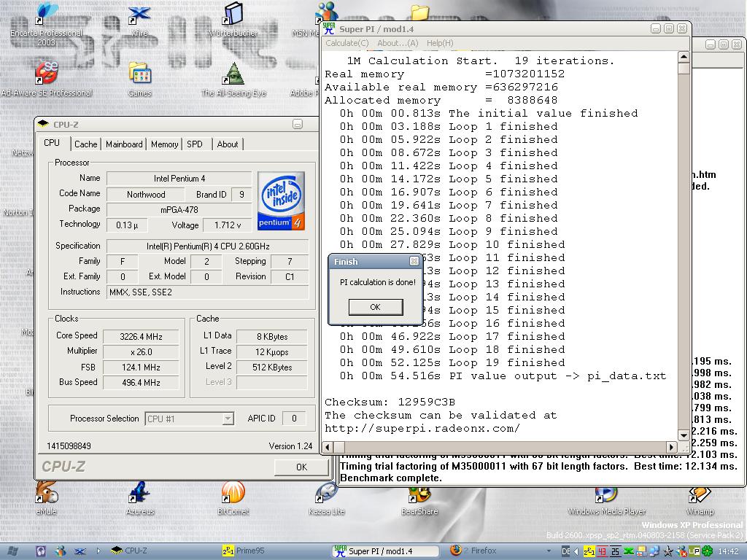This screenshot has height=560, width=747.
Task: Open the Calculate(C) menu in Super PI
Action: 347,43
